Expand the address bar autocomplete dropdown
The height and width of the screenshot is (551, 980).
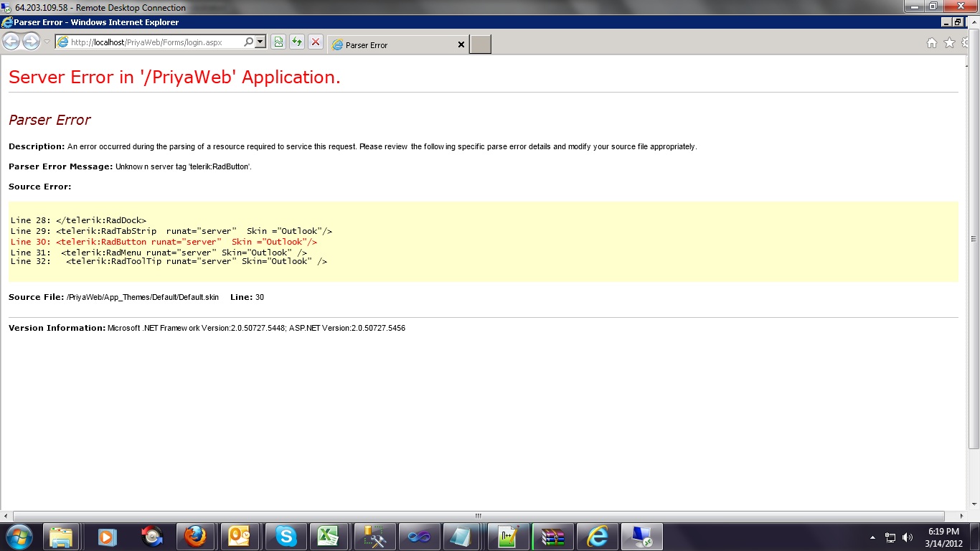point(260,42)
